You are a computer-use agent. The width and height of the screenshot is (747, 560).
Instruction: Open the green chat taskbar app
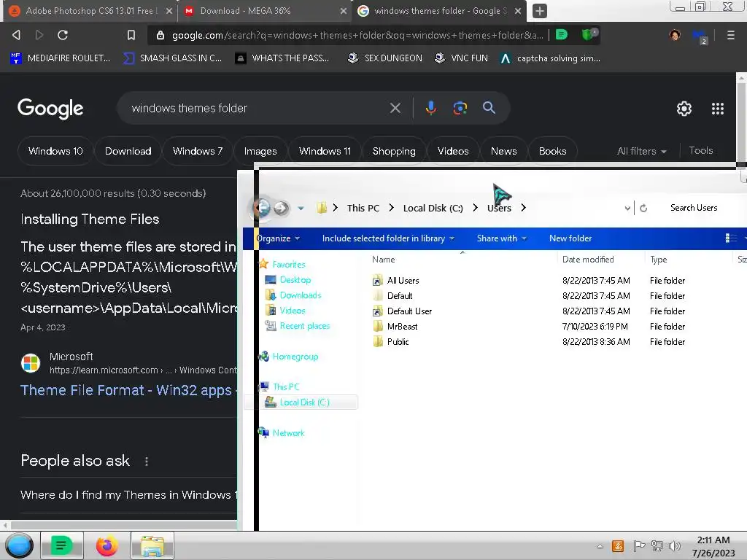61,545
